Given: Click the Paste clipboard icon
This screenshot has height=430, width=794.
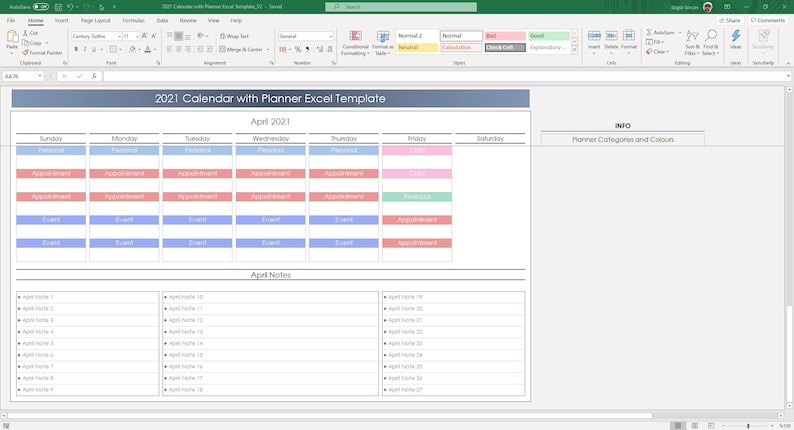Looking at the screenshot, I should 12,37.
